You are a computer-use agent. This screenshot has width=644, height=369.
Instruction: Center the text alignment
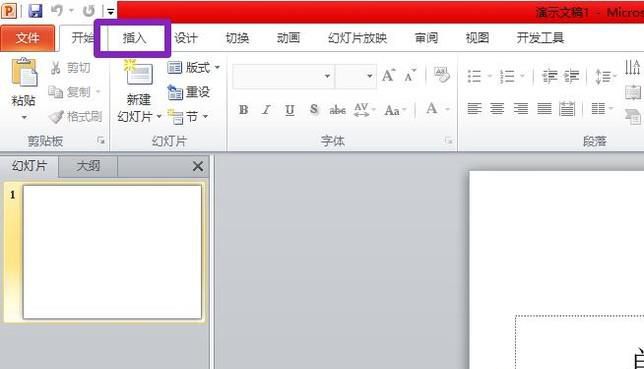497,109
